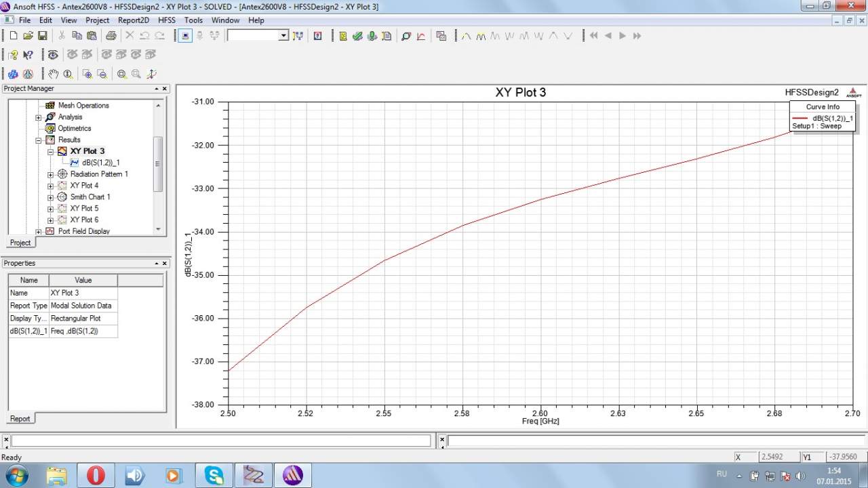Select the Pan hand tool

point(53,74)
